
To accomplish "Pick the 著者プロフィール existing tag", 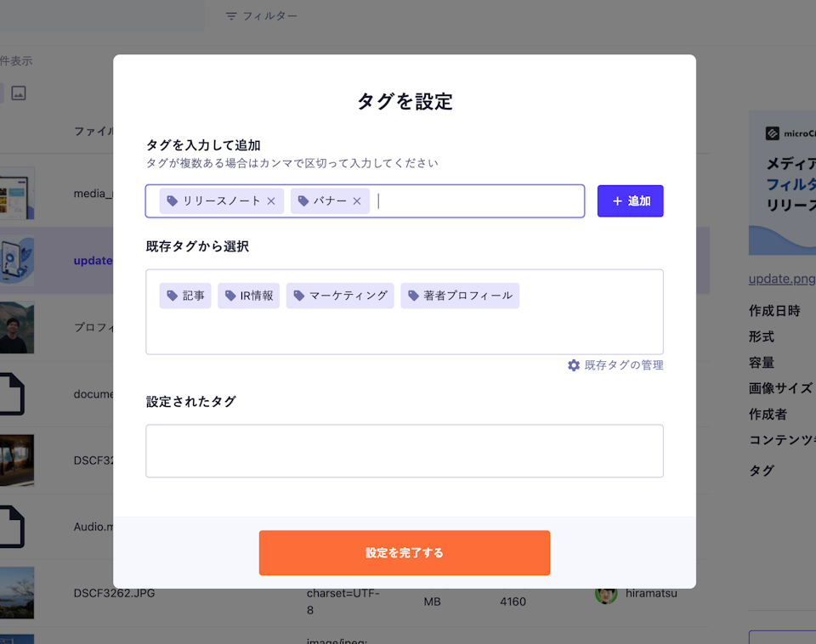I will (x=460, y=296).
